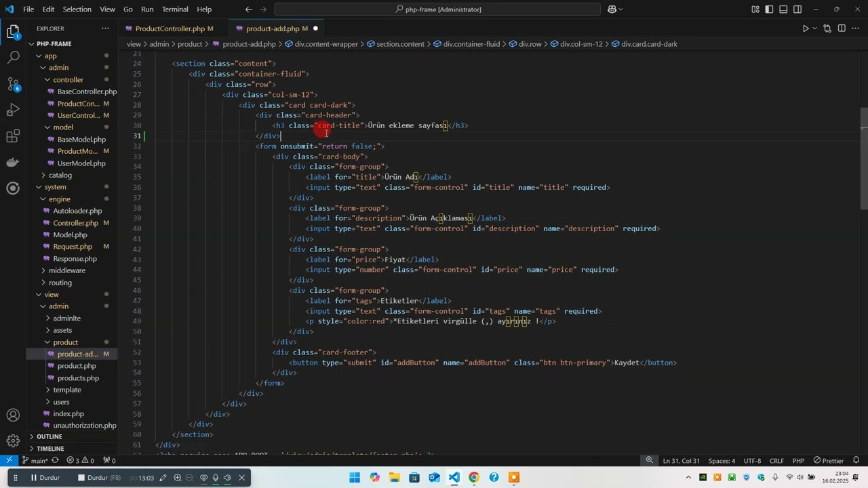This screenshot has height=488, width=868.
Task: Open Explorer views and more actions ellipsis
Action: tap(105, 28)
